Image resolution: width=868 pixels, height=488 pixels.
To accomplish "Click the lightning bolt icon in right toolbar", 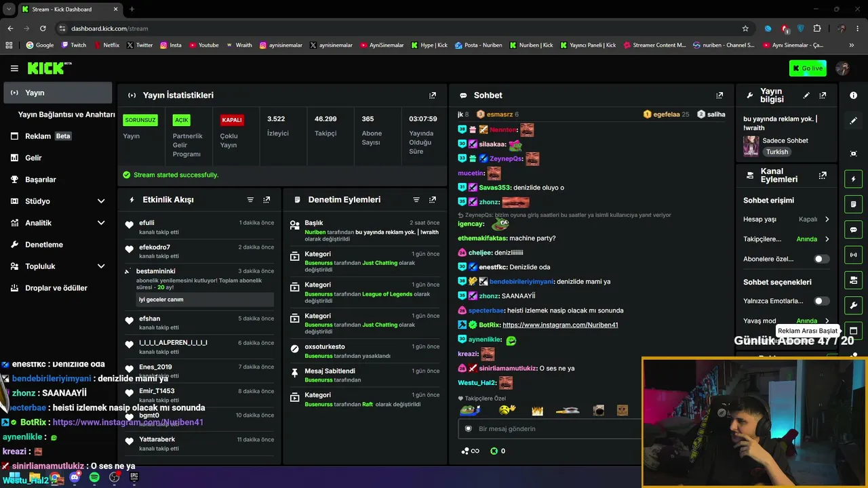I will pos(853,179).
